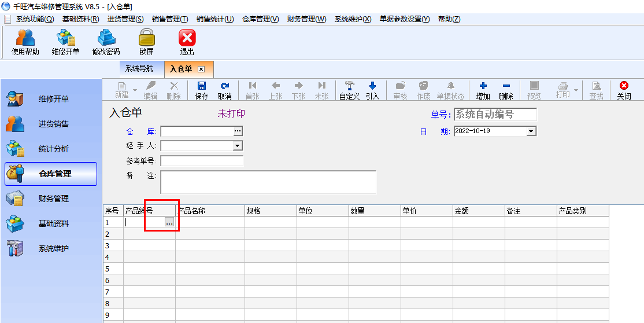Click the 审核 audit icon
The width and height of the screenshot is (644, 323).
(401, 90)
